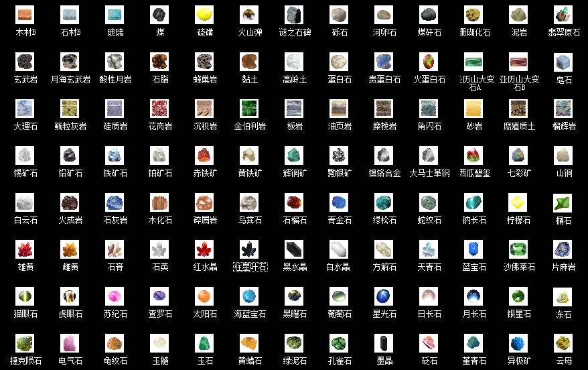Select the 西瓜碧玺 watermelon tourmaline icon

[473, 156]
